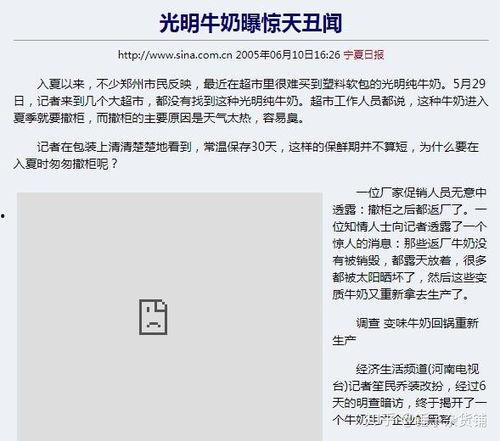
Task: Click the paragraph starting 经济生活频道(河南电视台)
Action: (x=410, y=394)
